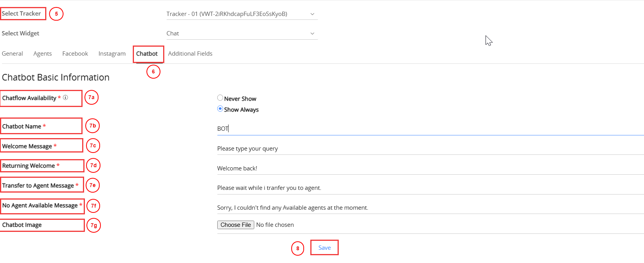Click the Chatbot Name input field

click(x=428, y=129)
